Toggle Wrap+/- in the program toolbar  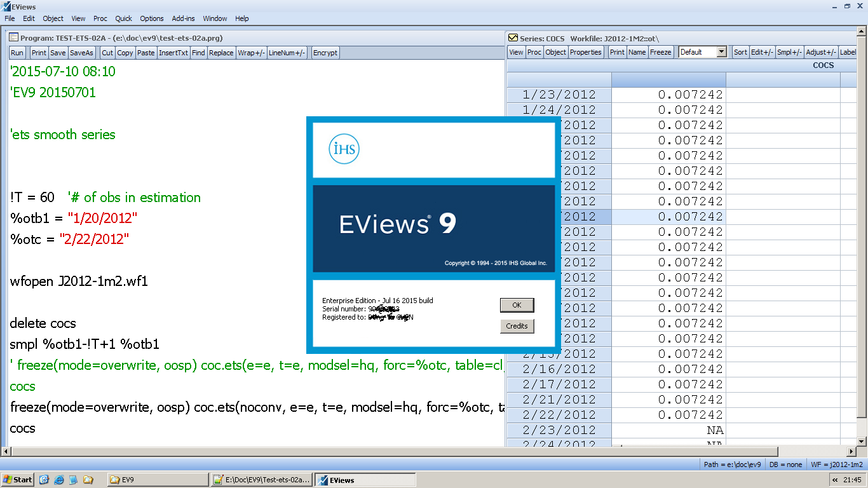click(251, 53)
